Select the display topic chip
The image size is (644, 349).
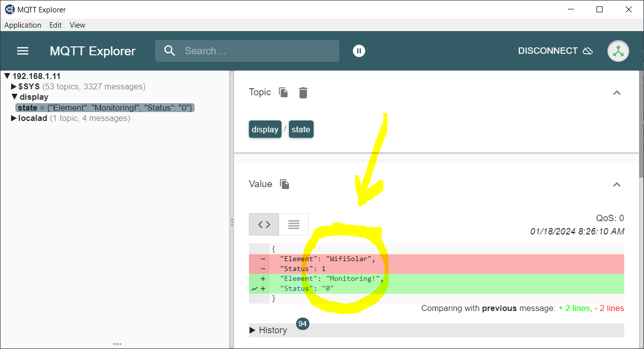pyautogui.click(x=265, y=129)
